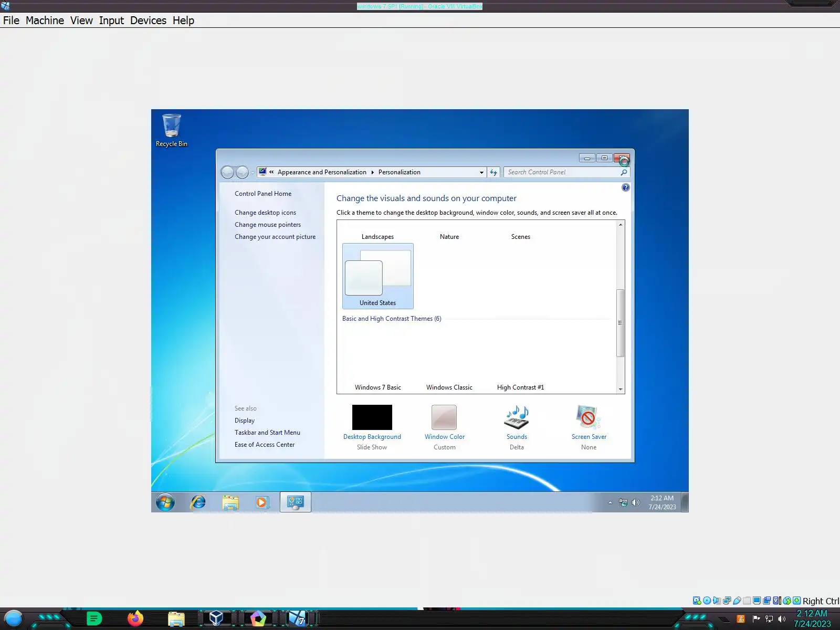Click the host Start orb
The height and width of the screenshot is (630, 840).
tap(13, 619)
